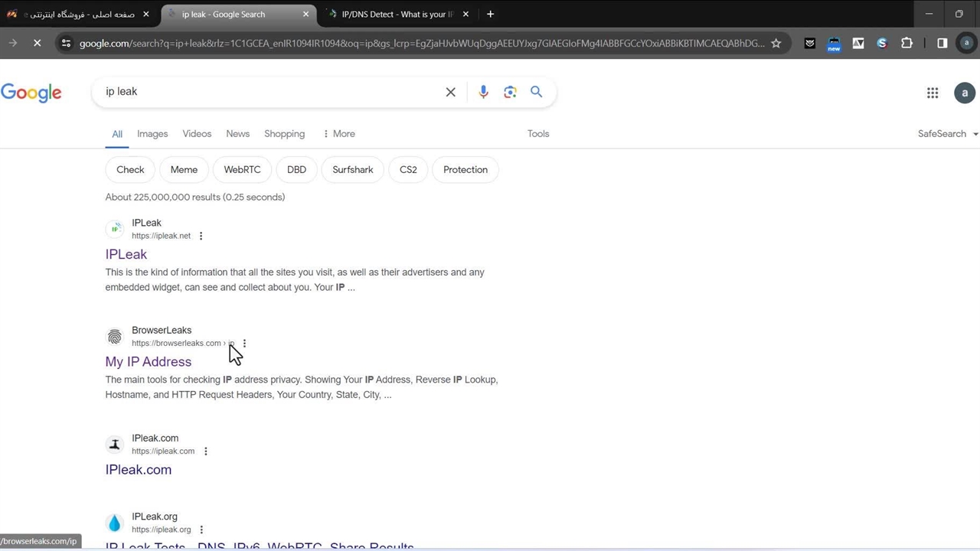
Task: Clear the search box text
Action: tap(451, 92)
